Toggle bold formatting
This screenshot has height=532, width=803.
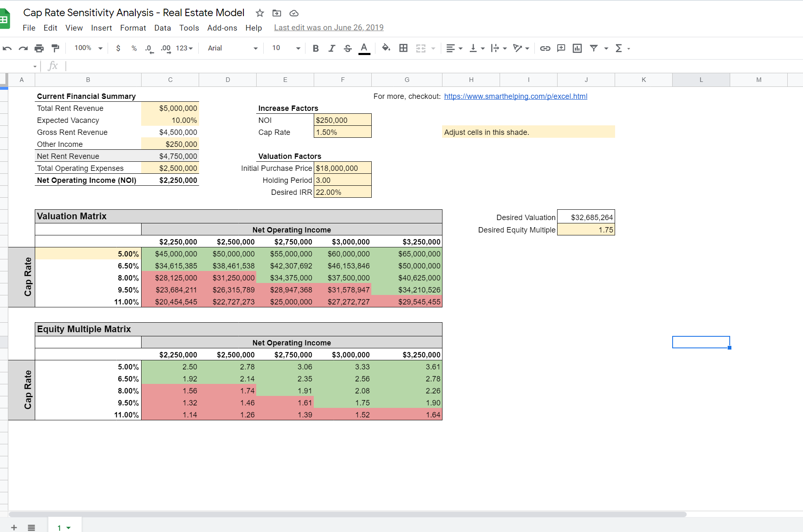click(x=315, y=48)
